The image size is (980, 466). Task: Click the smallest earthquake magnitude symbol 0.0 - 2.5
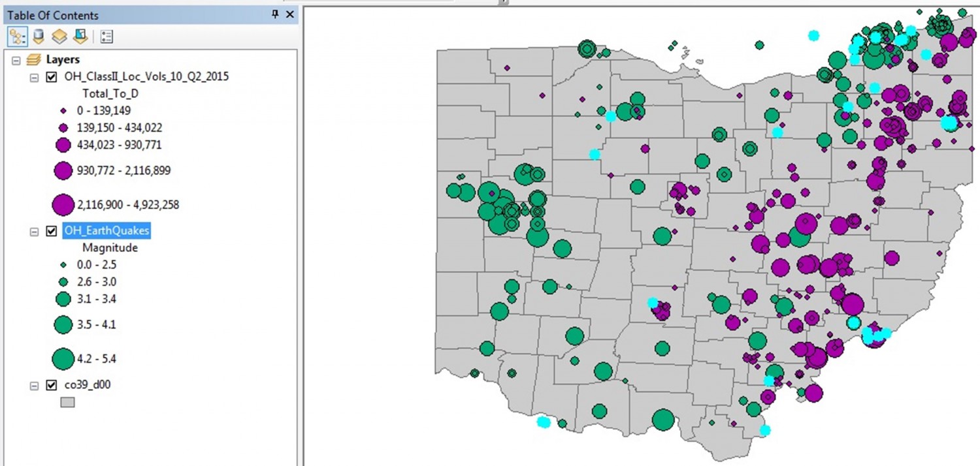coord(62,264)
